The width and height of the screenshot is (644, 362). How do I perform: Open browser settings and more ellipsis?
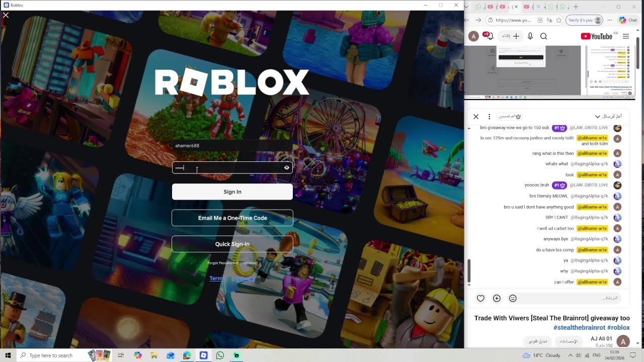610,20
